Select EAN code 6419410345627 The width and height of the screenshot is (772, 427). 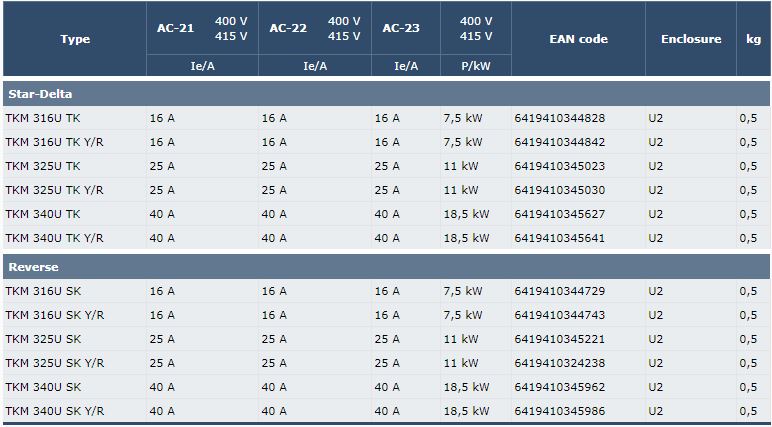coord(559,214)
